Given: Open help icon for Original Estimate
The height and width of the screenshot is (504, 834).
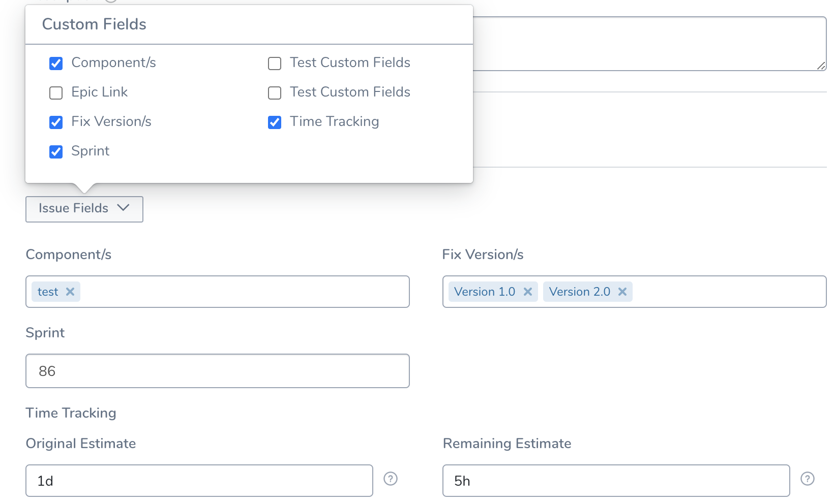Looking at the screenshot, I should 391,479.
